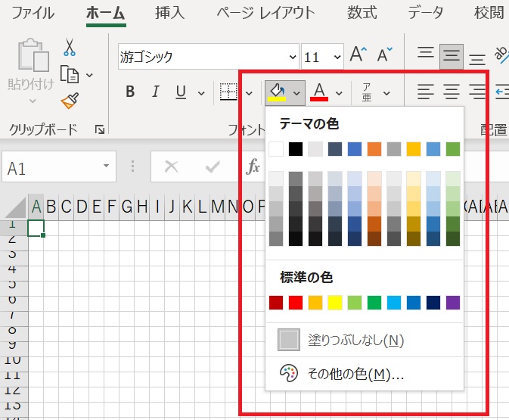Open the phonetic guide dropdown arrow

tap(386, 94)
